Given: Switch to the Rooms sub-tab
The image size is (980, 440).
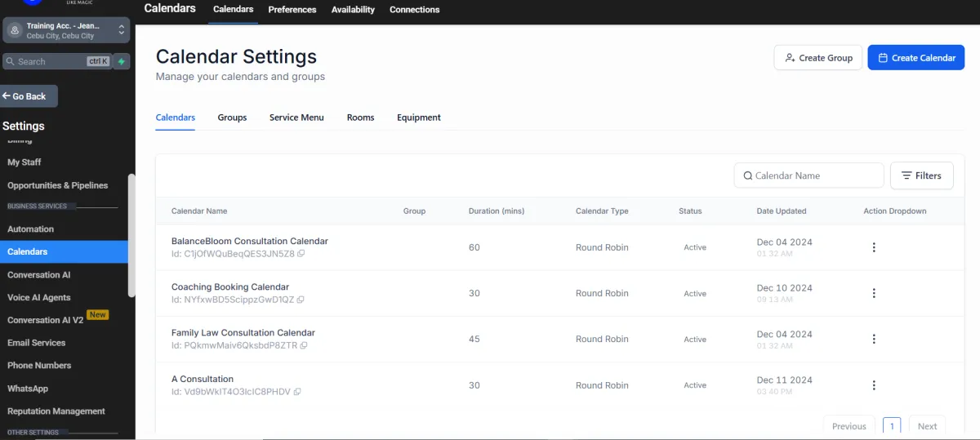Looking at the screenshot, I should tap(360, 118).
